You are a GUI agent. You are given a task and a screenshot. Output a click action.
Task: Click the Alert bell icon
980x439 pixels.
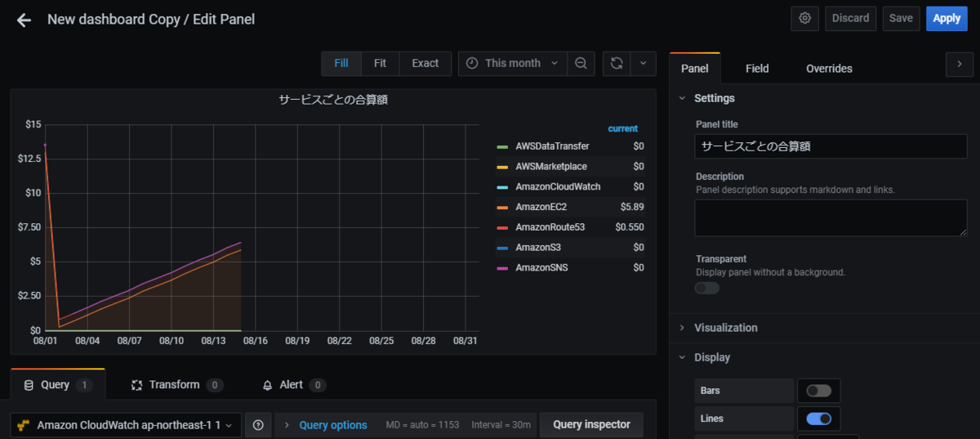[267, 385]
